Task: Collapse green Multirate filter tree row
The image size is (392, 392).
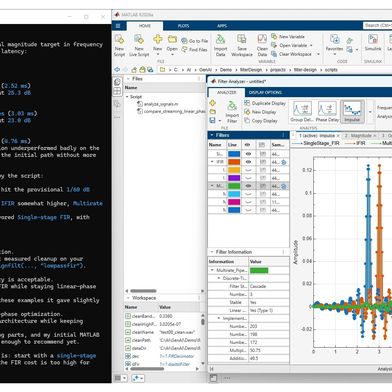Action: pyautogui.click(x=211, y=186)
